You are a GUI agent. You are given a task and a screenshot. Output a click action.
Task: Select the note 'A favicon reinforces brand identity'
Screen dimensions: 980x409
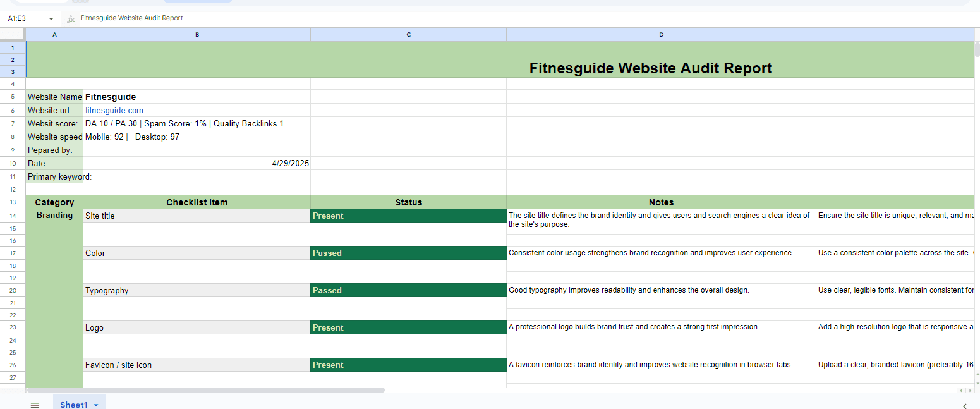(661, 370)
